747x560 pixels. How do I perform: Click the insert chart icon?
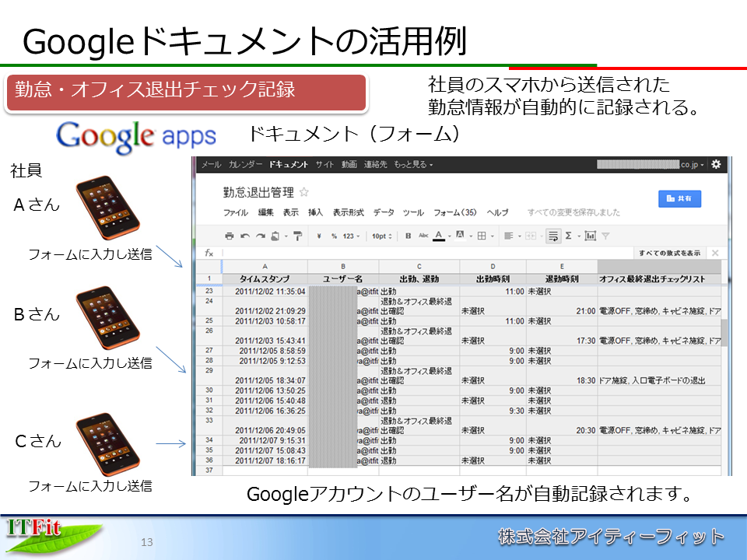coord(591,236)
